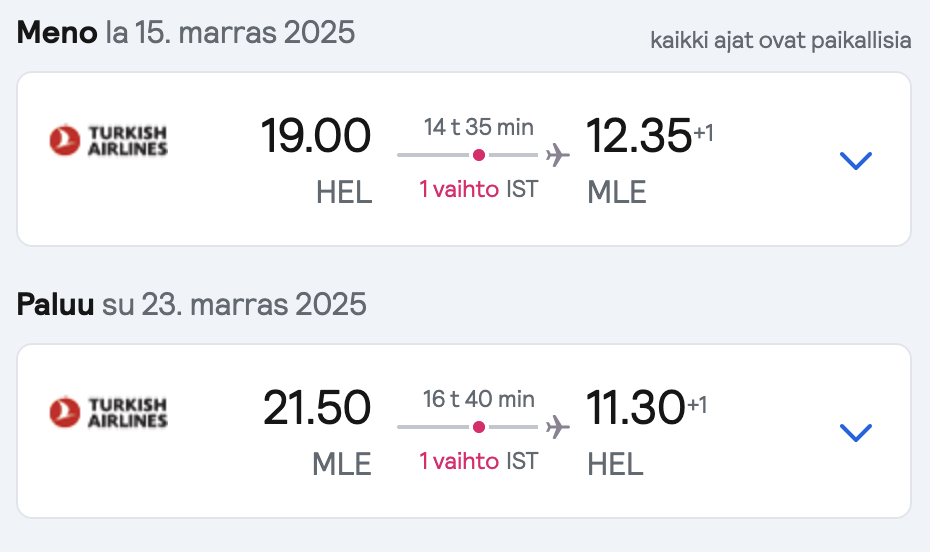Click the Turkish Airlines logo on return flight
930x552 pixels.
109,412
